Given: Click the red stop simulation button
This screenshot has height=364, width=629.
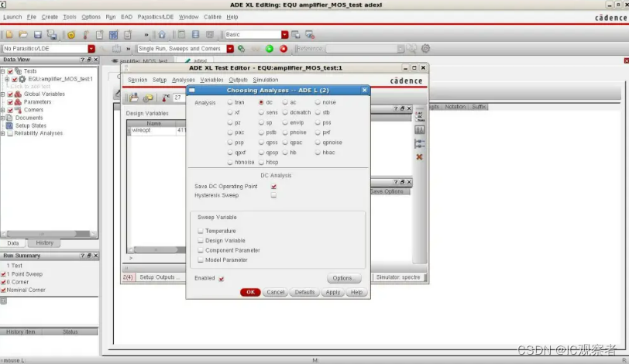Looking at the screenshot, I should coord(284,49).
